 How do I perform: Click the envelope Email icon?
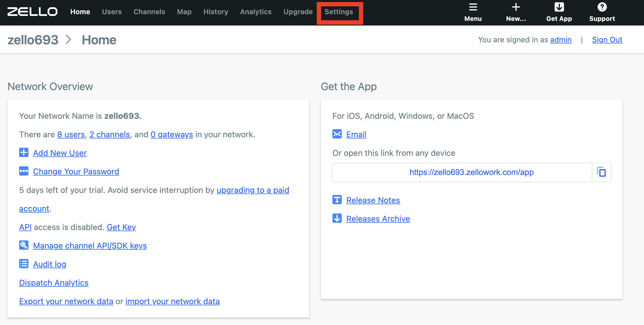(x=337, y=134)
